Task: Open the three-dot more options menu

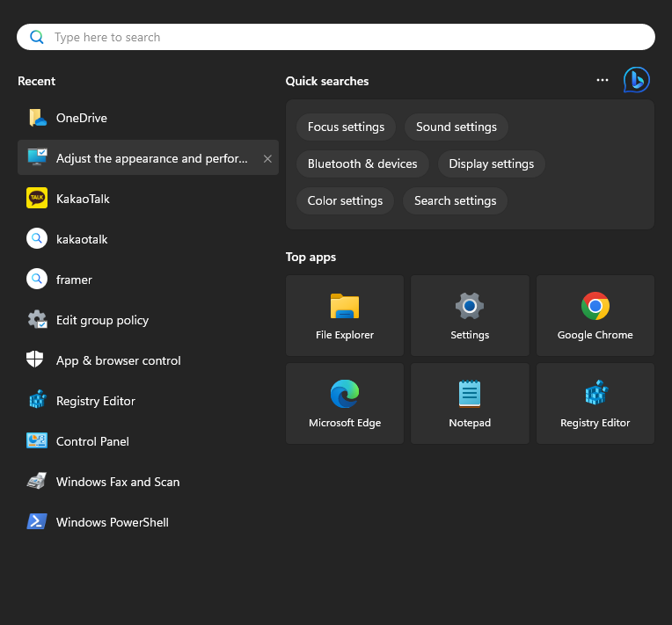Action: [x=603, y=80]
